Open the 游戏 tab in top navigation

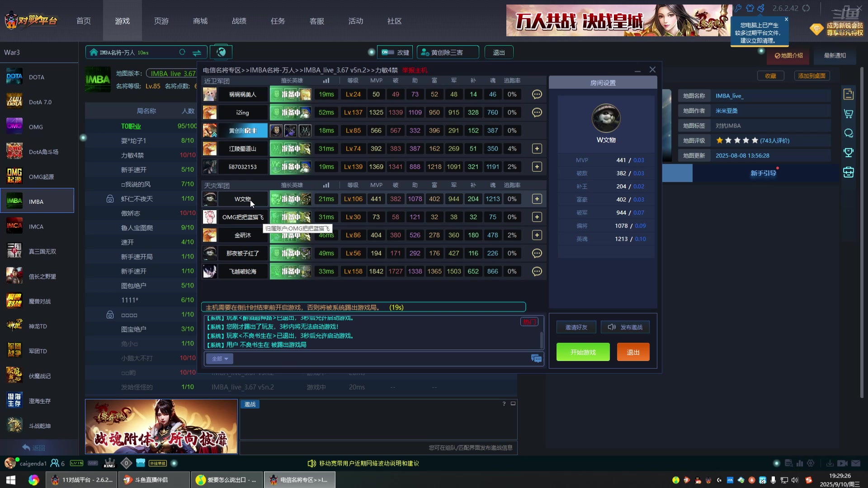(123, 21)
